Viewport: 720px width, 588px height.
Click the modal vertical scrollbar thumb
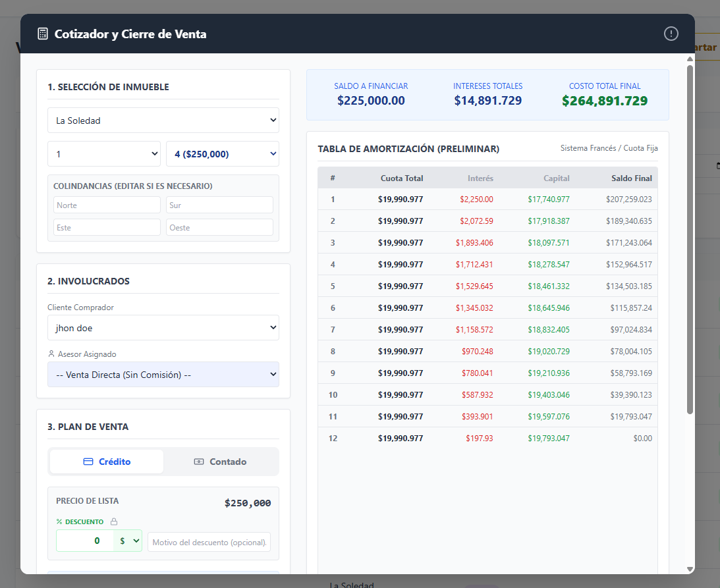(x=690, y=240)
